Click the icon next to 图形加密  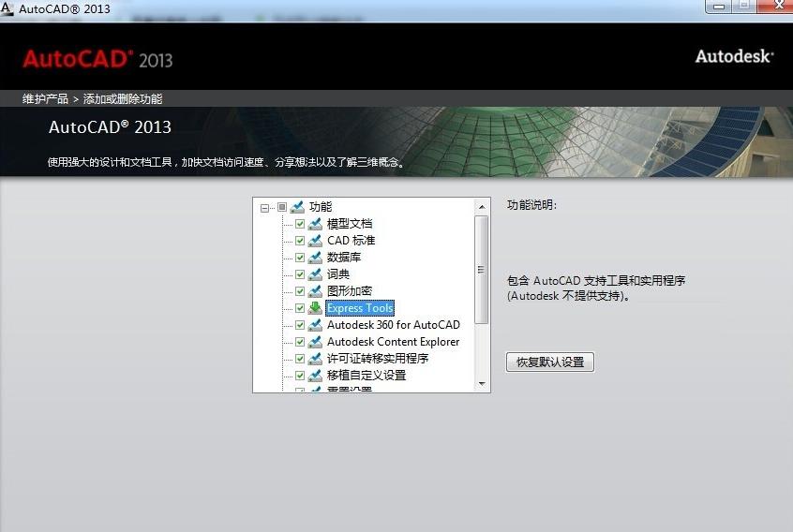315,291
